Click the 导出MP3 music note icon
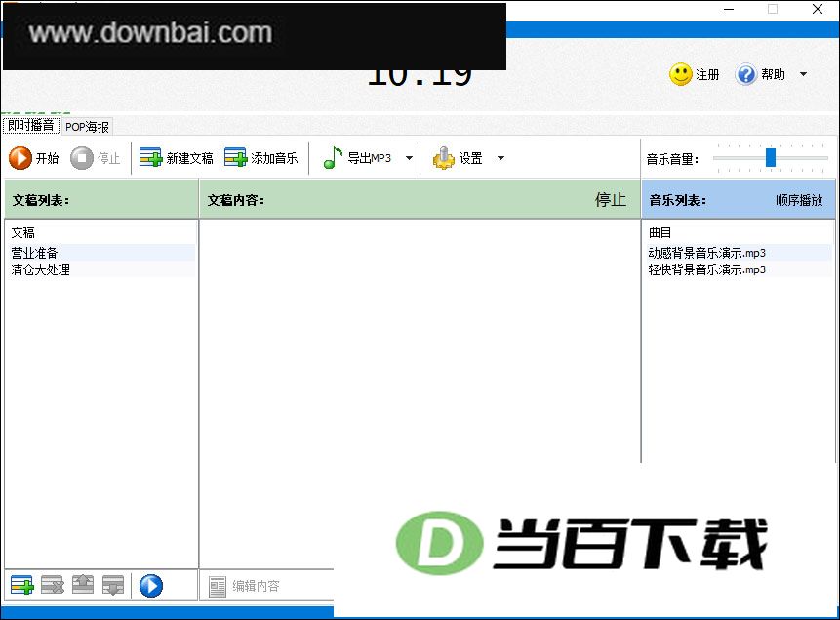 pyautogui.click(x=333, y=158)
